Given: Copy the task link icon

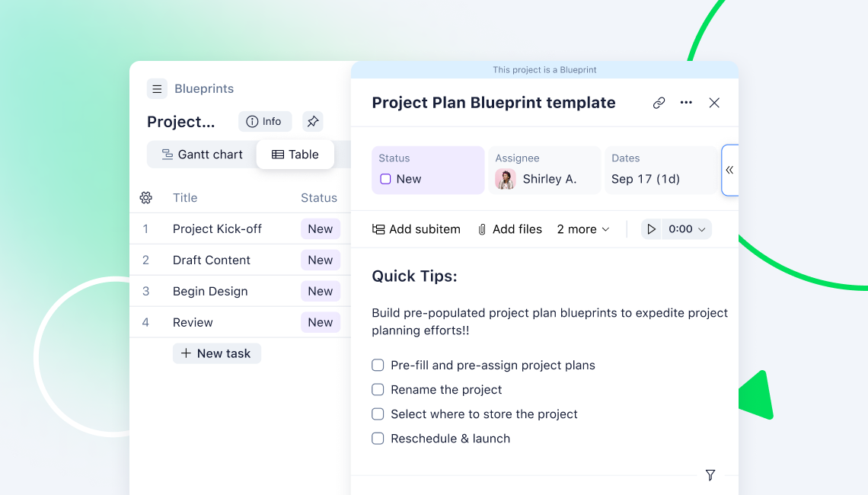Looking at the screenshot, I should point(658,102).
